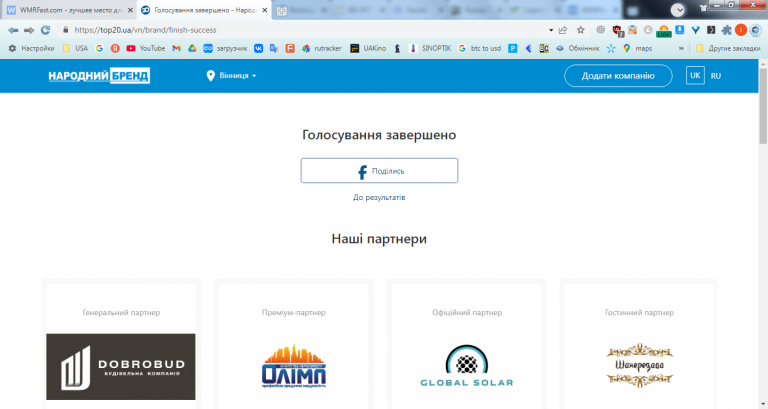Screen dimensions: 768x409
Task: Open the Litecoin extension icon
Action: click(648, 30)
